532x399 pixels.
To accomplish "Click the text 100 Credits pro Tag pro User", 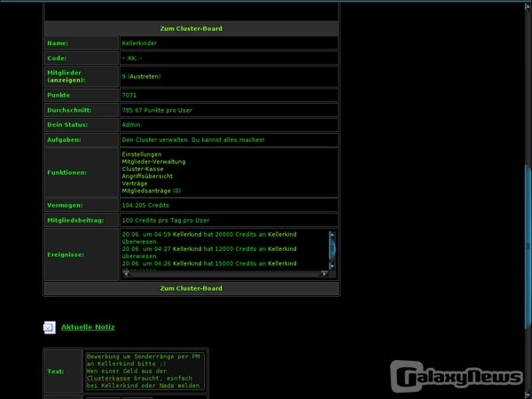I will 166,221.
